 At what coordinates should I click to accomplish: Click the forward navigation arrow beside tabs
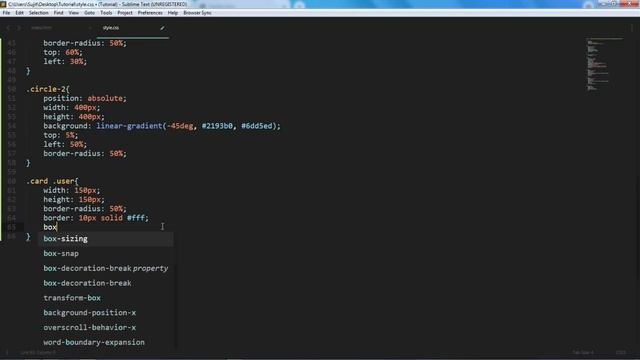pos(18,28)
